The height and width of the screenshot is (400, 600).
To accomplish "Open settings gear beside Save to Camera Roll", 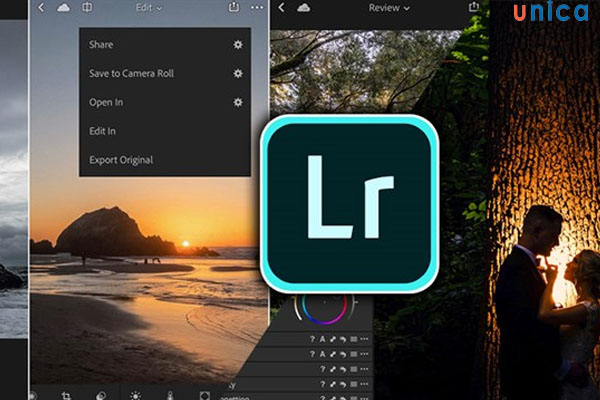I will click(x=238, y=73).
